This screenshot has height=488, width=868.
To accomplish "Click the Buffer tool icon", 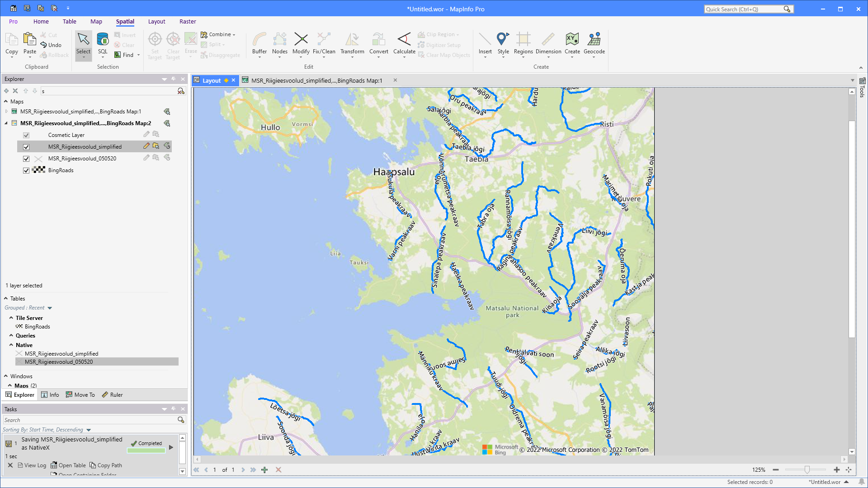I will pyautogui.click(x=259, y=40).
